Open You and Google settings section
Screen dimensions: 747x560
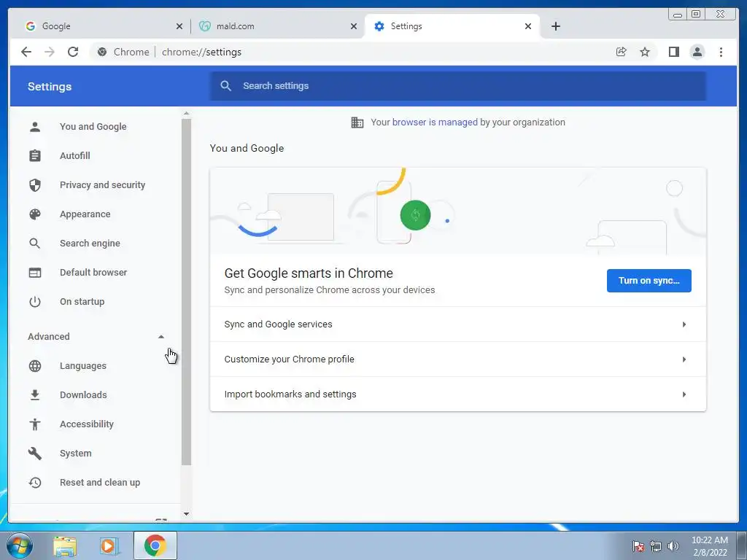tap(93, 127)
